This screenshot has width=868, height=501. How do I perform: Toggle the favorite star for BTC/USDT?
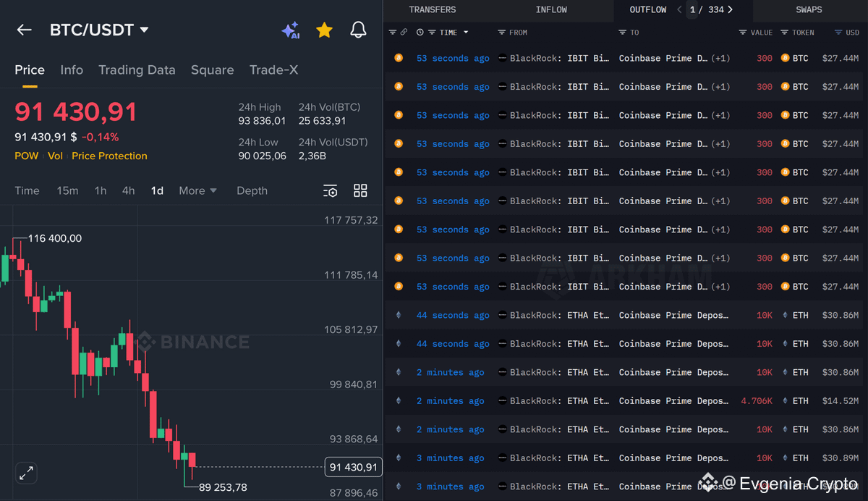(324, 30)
